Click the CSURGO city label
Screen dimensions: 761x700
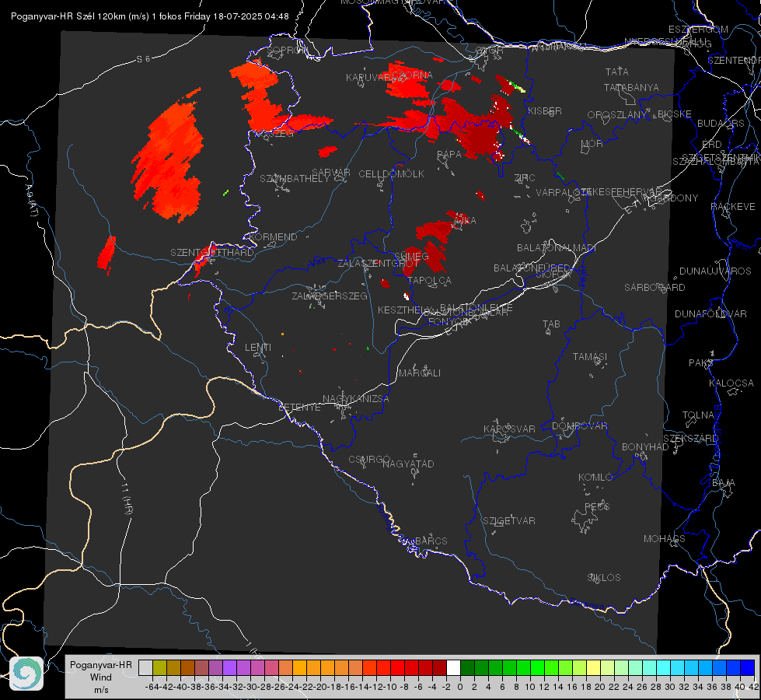[x=369, y=459]
